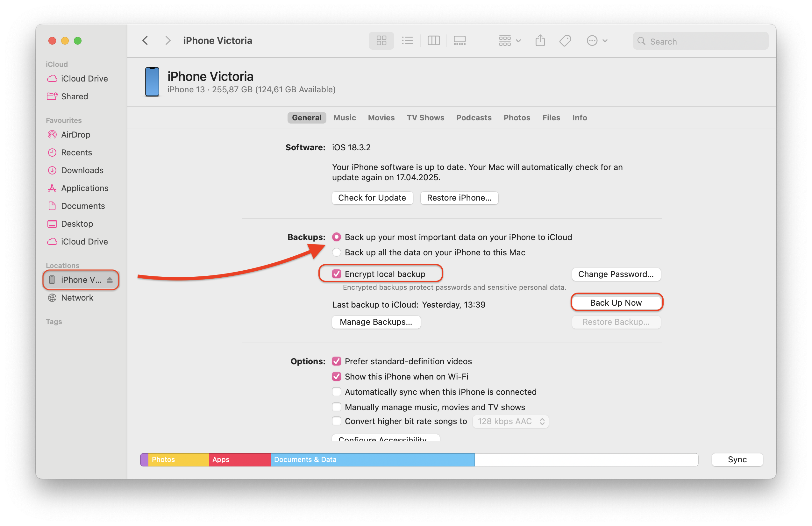Viewport: 812px width, 526px height.
Task: Open the 128 kbps AAC dropdown
Action: (x=511, y=422)
